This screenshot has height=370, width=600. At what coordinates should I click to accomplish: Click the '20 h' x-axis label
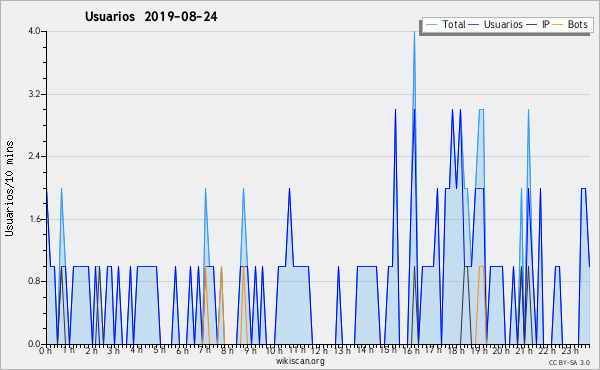click(501, 351)
